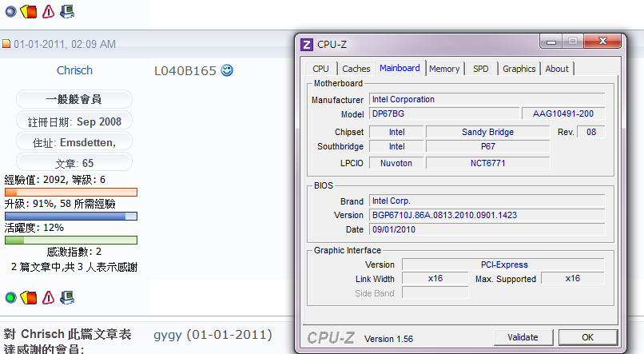Click the BIOS Version field BGP6710J.86A

point(487,215)
